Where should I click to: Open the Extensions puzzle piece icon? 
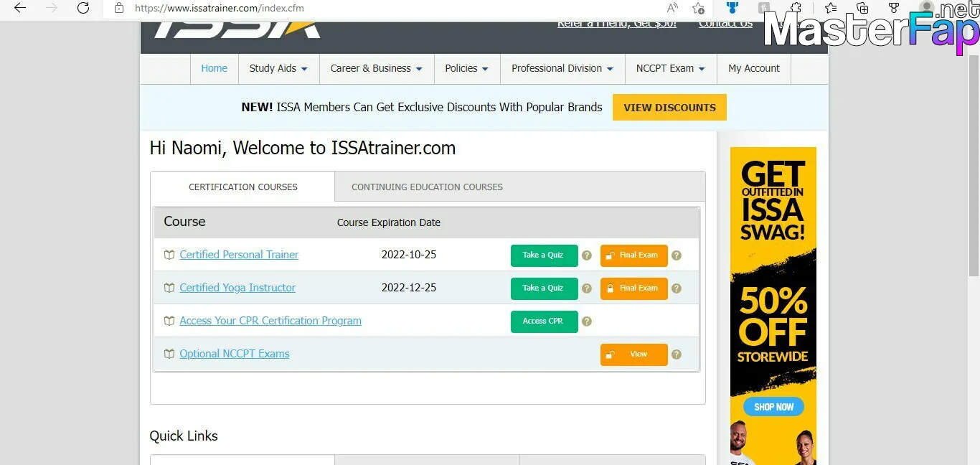[795, 8]
